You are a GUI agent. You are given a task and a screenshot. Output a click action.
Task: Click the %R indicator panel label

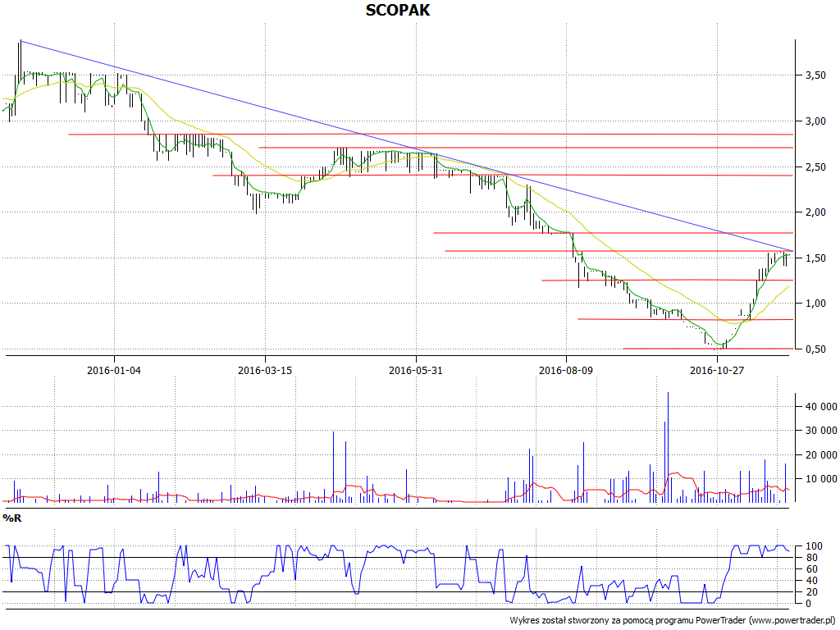click(12, 518)
